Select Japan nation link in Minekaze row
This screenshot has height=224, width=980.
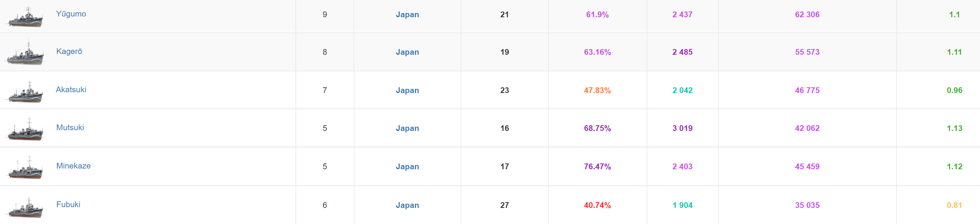tap(407, 167)
